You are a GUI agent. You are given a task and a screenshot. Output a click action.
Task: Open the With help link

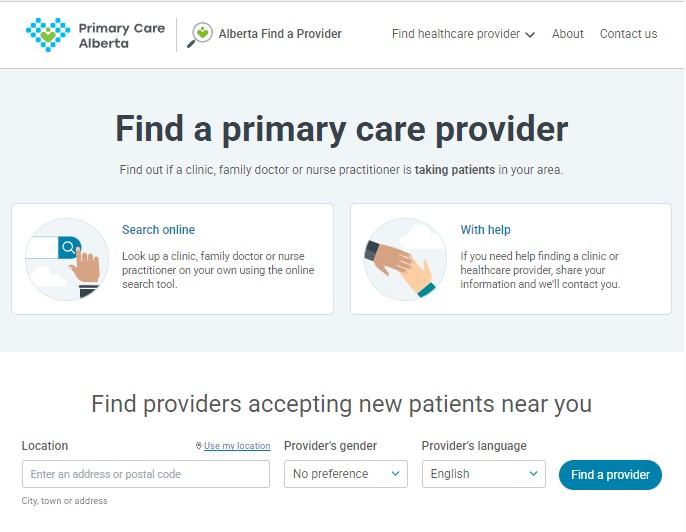485,230
